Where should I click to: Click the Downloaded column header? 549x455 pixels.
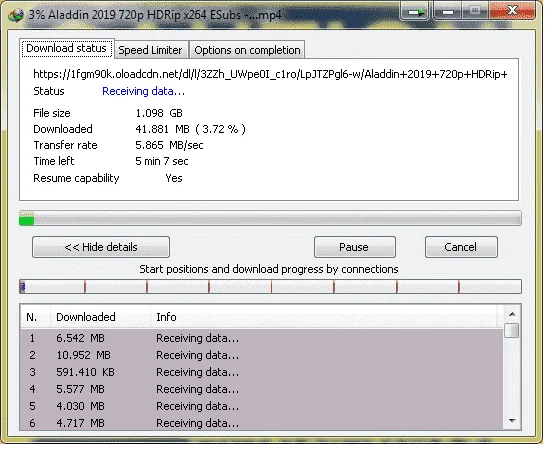click(100, 317)
